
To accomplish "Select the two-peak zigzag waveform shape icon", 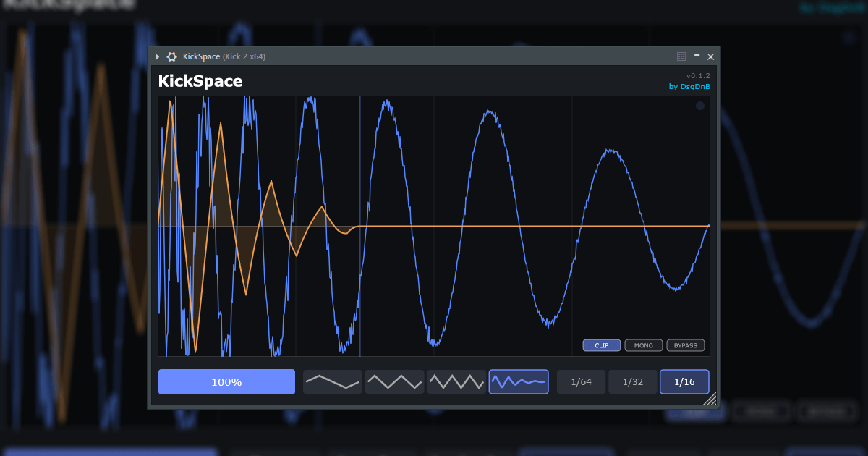I will coord(394,381).
